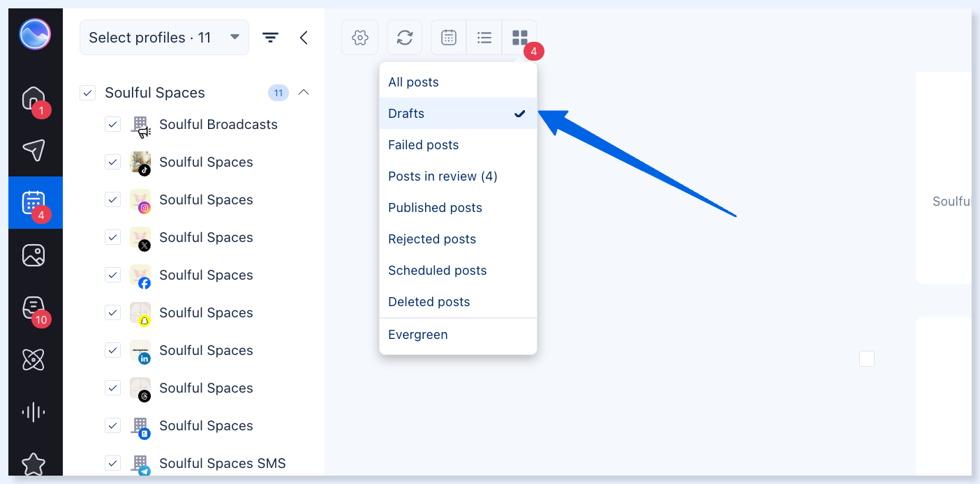
Task: Open the media library image icon
Action: (34, 255)
